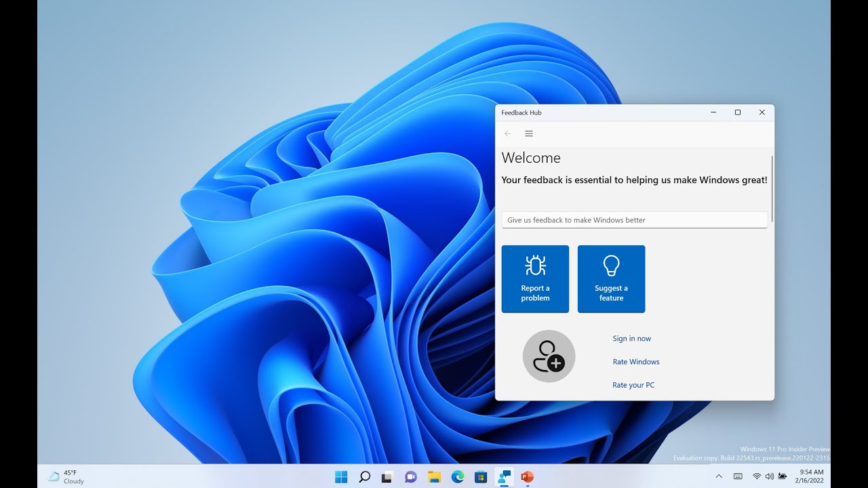The height and width of the screenshot is (488, 868).
Task: Show the touch keyboard from the tray
Action: click(x=738, y=476)
